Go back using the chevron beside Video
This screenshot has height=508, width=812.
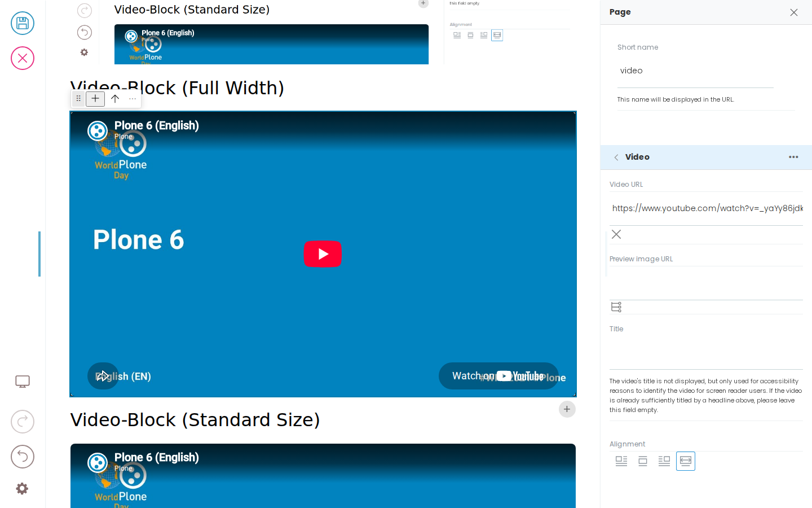pyautogui.click(x=616, y=157)
